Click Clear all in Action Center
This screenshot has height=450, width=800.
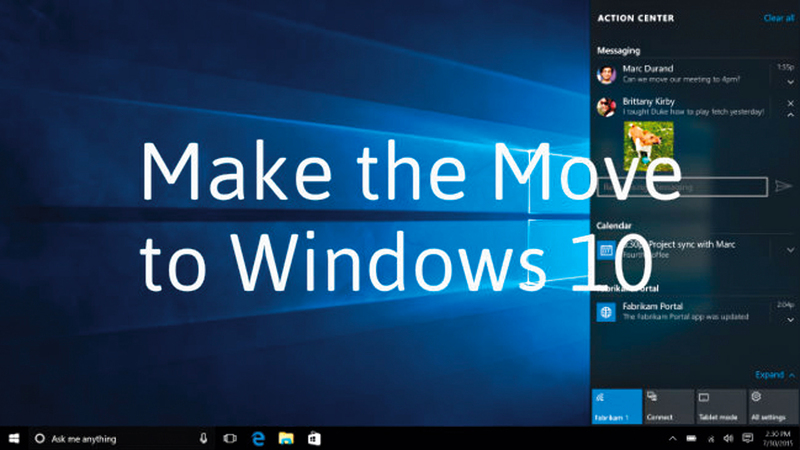(778, 18)
